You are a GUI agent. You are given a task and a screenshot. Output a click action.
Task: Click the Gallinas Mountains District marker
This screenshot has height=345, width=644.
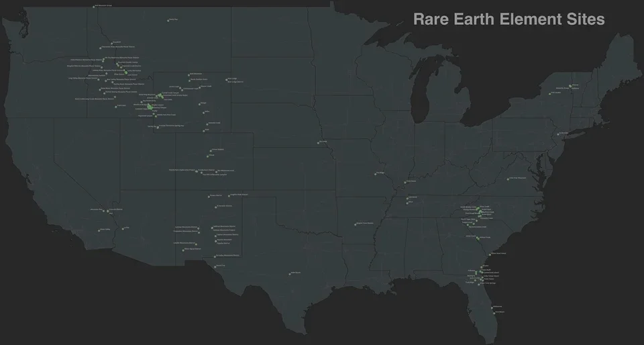click(212, 228)
